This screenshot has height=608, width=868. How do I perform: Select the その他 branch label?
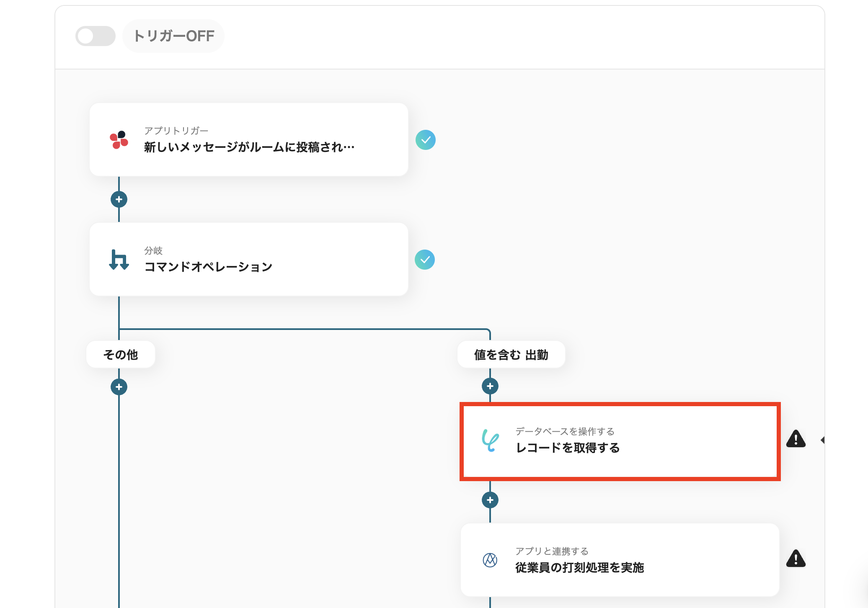pos(121,355)
